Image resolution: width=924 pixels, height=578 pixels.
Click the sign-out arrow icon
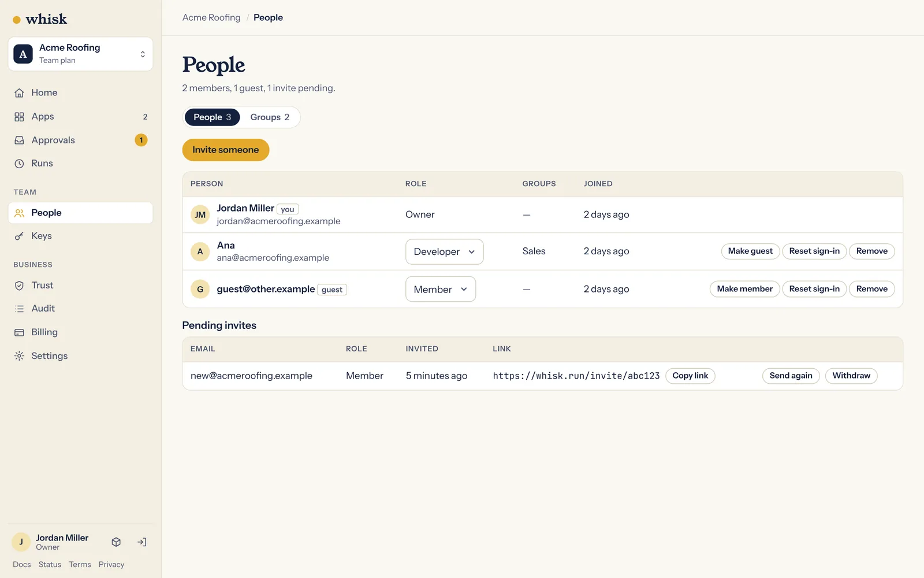click(142, 542)
